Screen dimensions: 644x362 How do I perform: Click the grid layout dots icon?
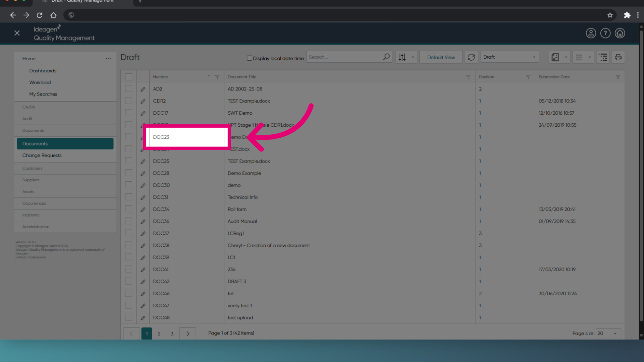tap(579, 57)
